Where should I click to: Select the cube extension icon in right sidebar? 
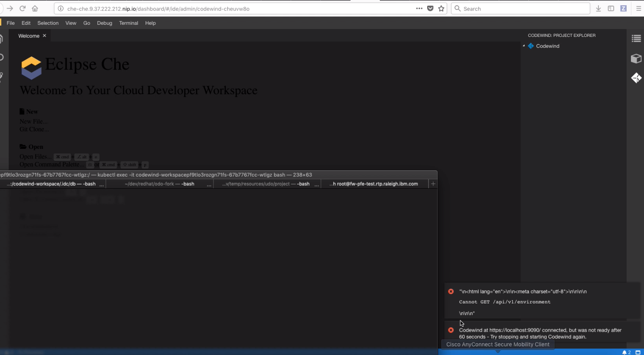coord(636,58)
